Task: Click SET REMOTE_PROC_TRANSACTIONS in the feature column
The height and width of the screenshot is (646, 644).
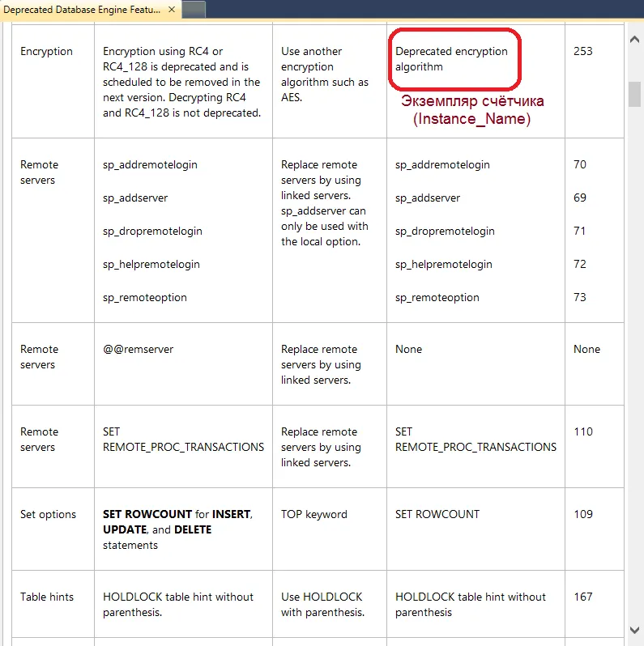Action: click(183, 440)
